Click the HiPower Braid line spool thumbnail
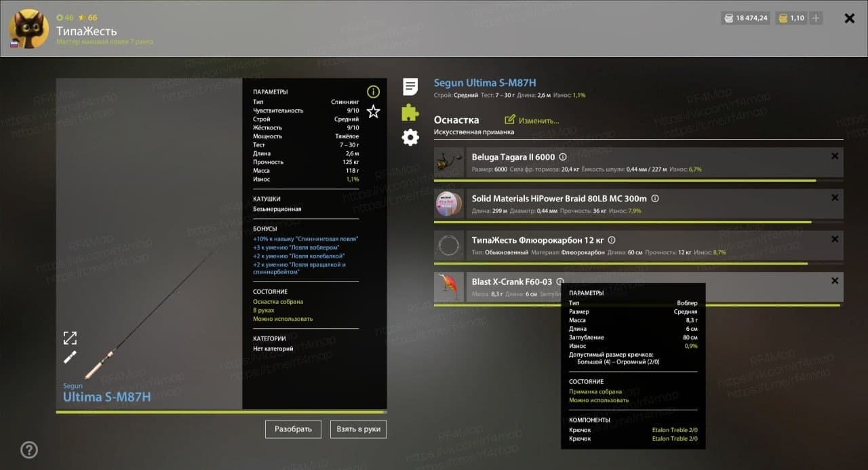Screen dimensions: 868x470 coord(449,204)
